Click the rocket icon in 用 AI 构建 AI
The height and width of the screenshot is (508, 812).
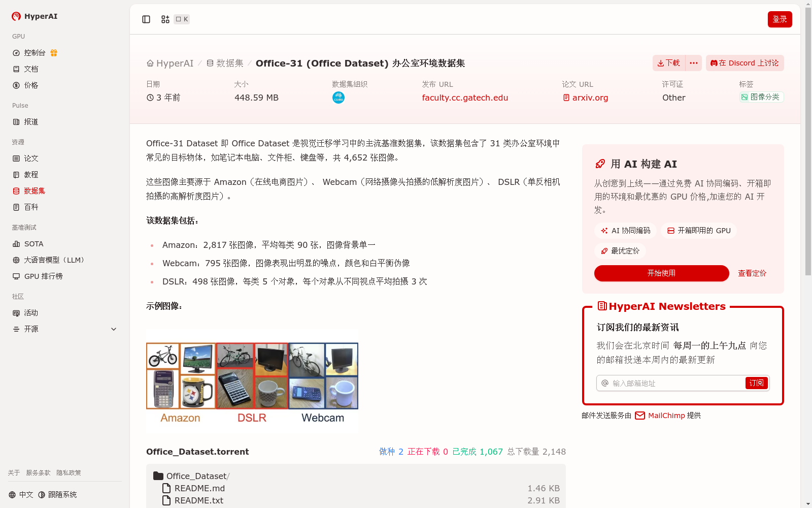tap(600, 164)
